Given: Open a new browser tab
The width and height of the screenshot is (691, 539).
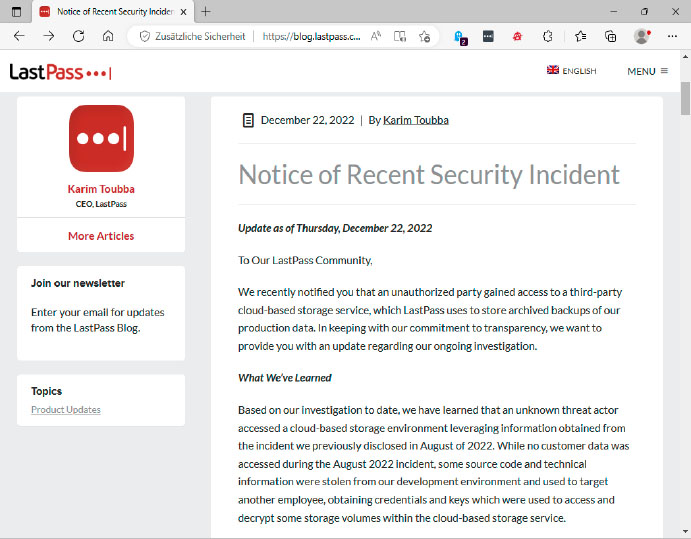Looking at the screenshot, I should click(205, 12).
